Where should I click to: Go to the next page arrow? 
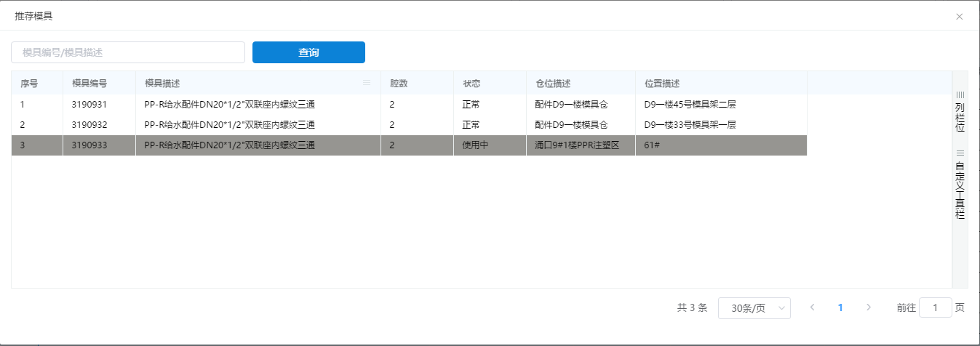tap(868, 307)
